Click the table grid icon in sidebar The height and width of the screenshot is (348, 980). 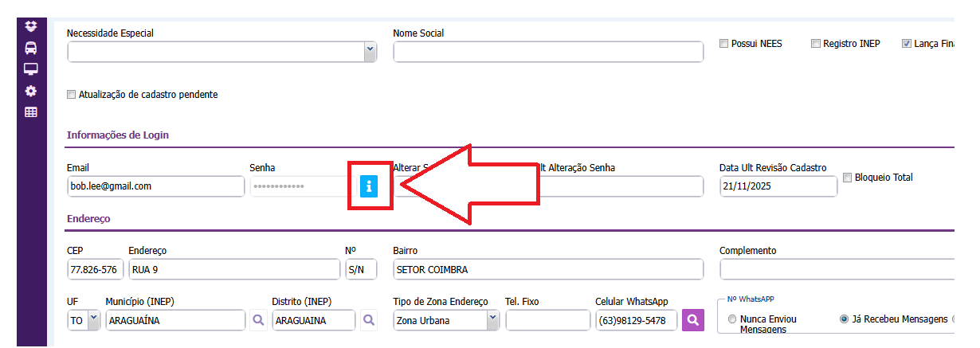click(x=31, y=112)
